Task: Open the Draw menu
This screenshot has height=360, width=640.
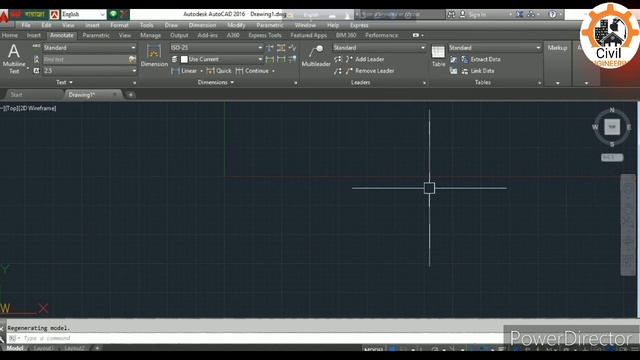Action: tap(171, 25)
